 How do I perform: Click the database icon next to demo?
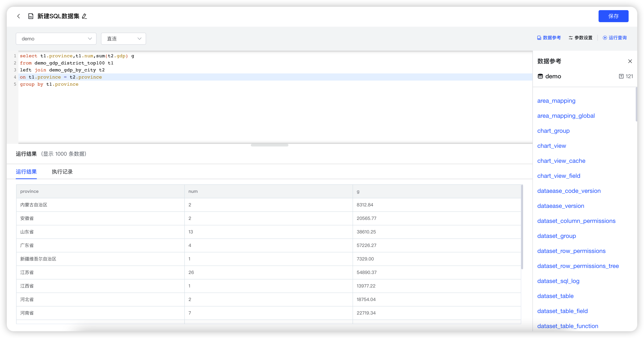tap(540, 76)
